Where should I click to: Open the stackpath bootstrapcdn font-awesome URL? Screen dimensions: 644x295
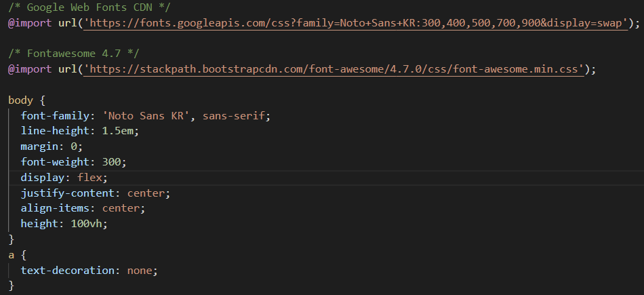pos(334,69)
